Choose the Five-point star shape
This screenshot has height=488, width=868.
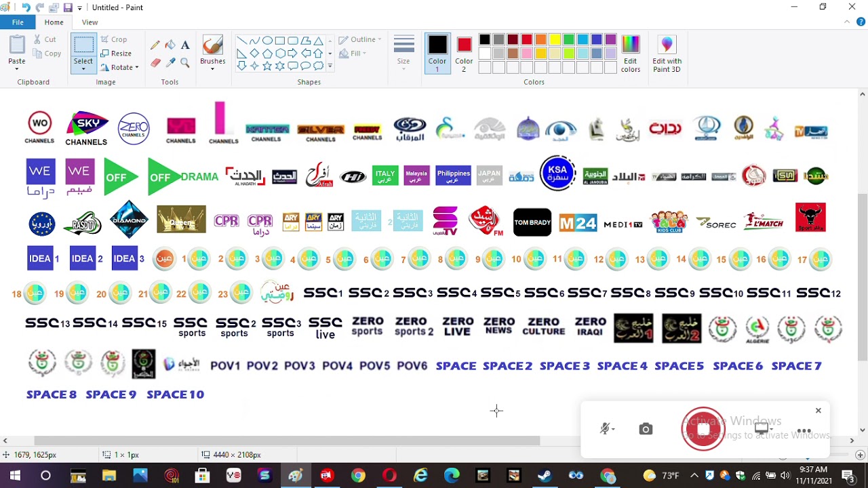tap(267, 66)
